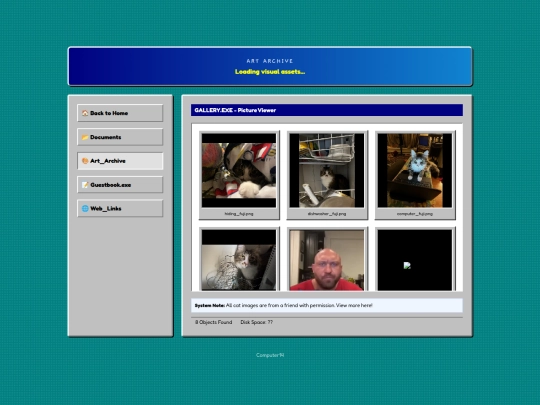The width and height of the screenshot is (540, 405).
Task: Click the 'Disk Space: ??' status entry
Action: pos(257,322)
